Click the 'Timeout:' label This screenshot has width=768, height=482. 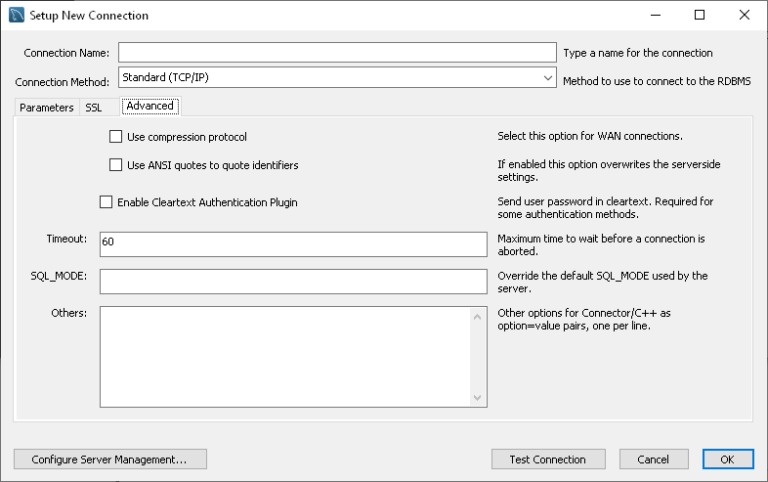pos(67,239)
